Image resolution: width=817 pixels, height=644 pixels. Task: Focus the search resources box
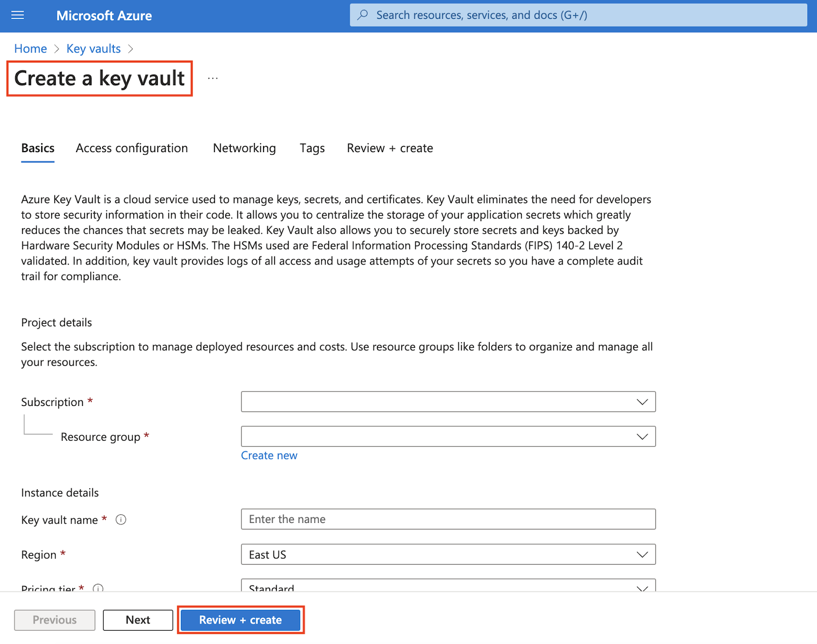579,15
